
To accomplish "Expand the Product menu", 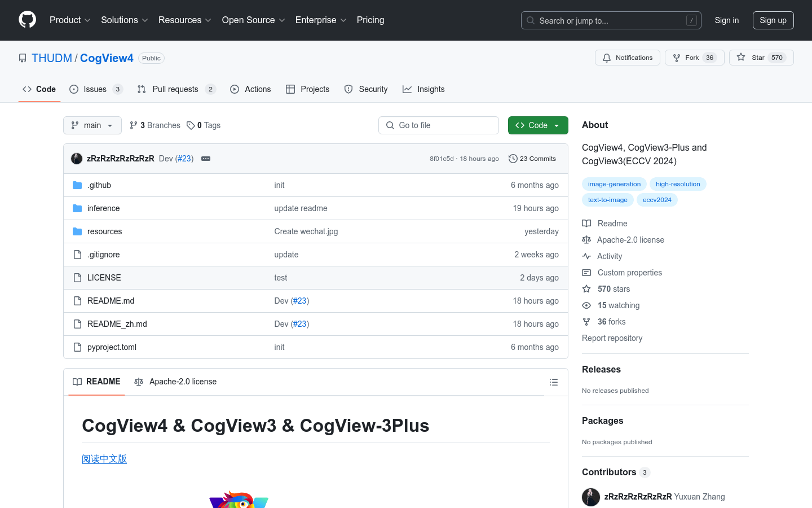I will point(70,20).
